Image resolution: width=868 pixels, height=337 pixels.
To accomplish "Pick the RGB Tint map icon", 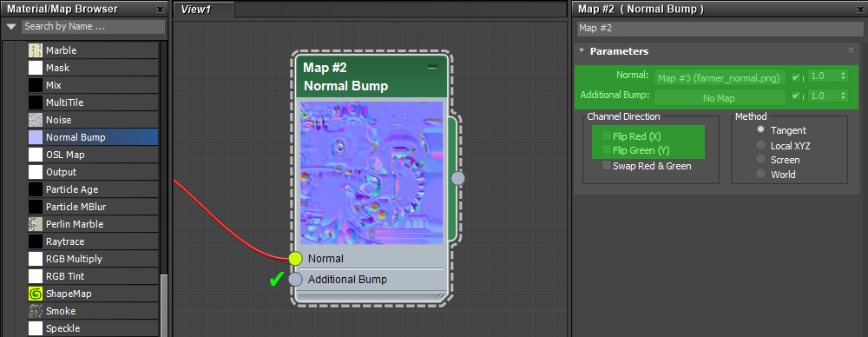I will [36, 276].
